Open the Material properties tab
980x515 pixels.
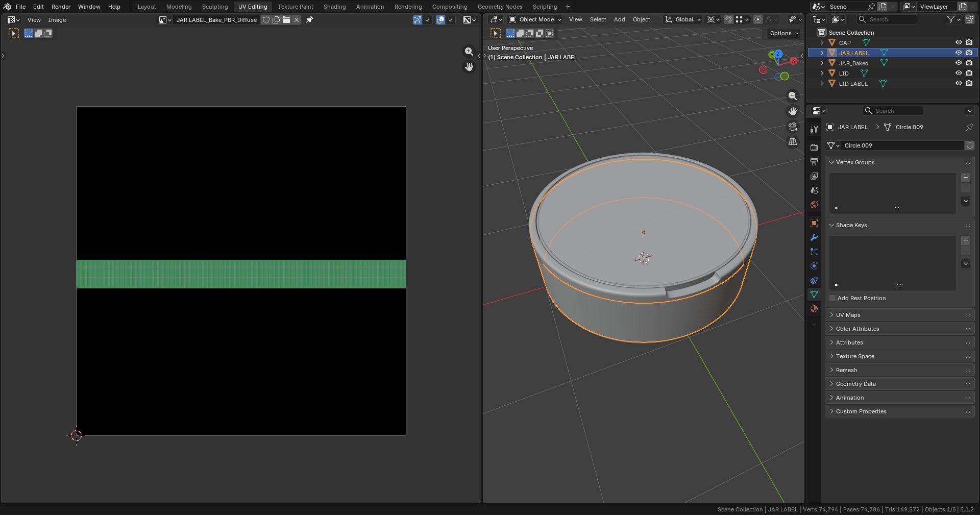coord(814,309)
